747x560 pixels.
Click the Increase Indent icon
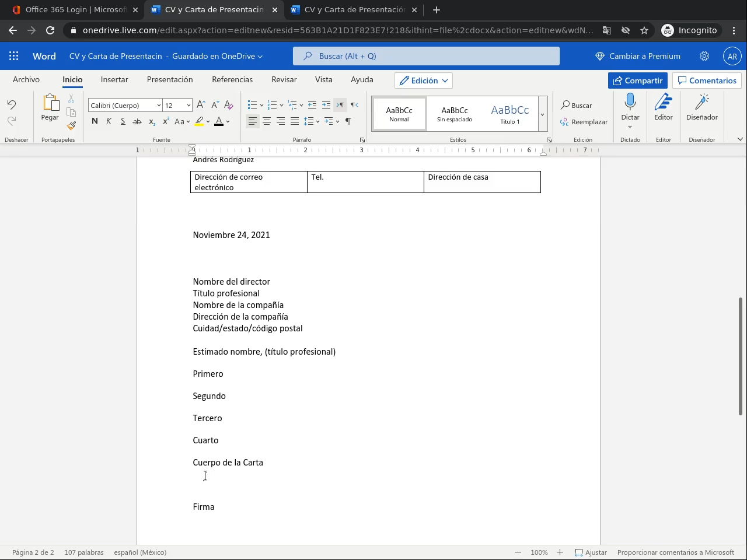[326, 105]
